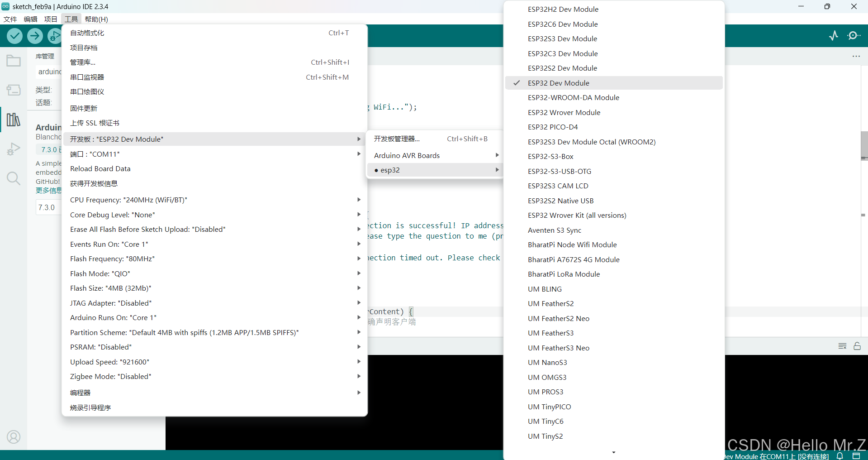This screenshot has width=868, height=460.
Task: Open the Sketchbook folder sidebar icon
Action: pyautogui.click(x=14, y=61)
